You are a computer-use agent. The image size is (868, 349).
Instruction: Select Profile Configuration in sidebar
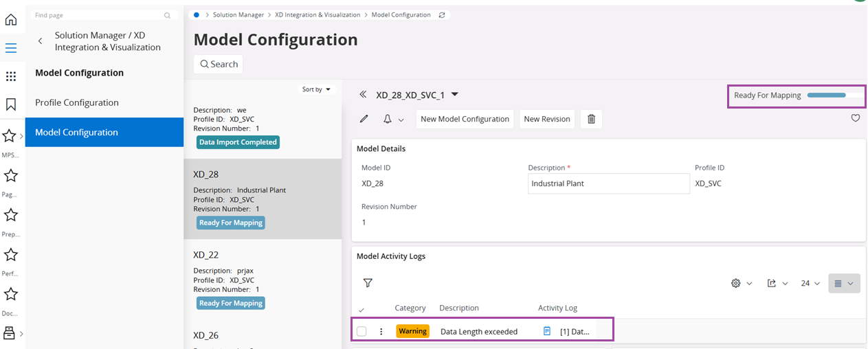pyautogui.click(x=77, y=102)
